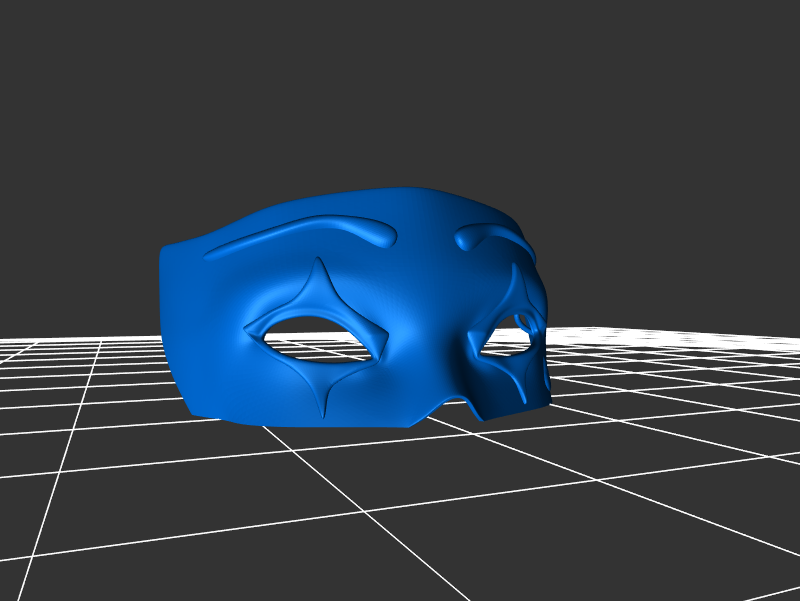Click the empty dark background above the mask
Screen dimensions: 800x601
pyautogui.click(x=400, y=90)
